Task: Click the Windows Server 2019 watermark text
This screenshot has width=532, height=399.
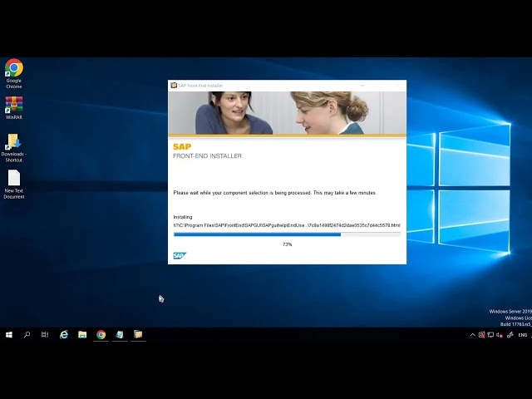Action: (x=510, y=312)
